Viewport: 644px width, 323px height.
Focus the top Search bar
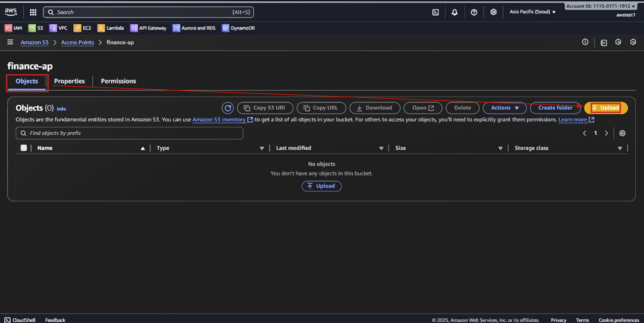click(148, 12)
